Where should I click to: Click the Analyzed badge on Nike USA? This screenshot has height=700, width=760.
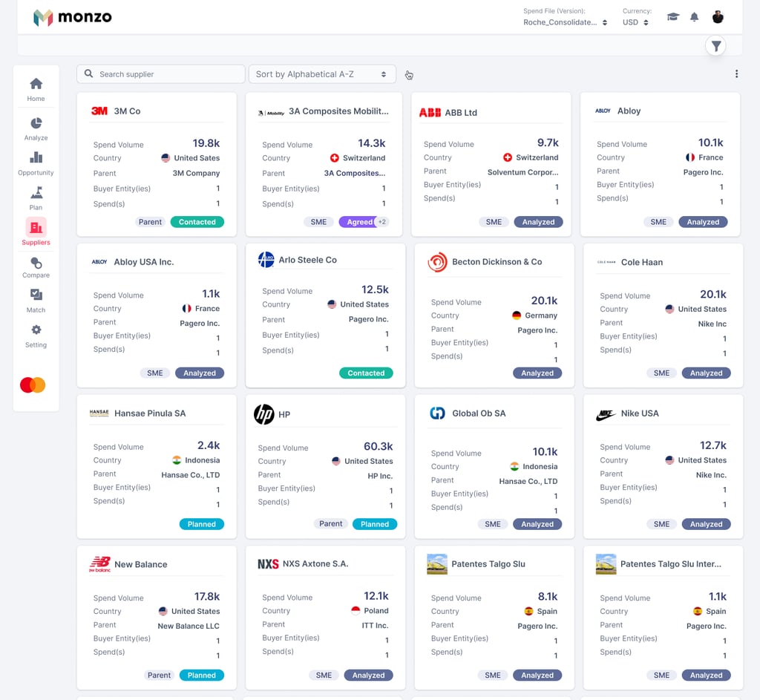click(707, 524)
